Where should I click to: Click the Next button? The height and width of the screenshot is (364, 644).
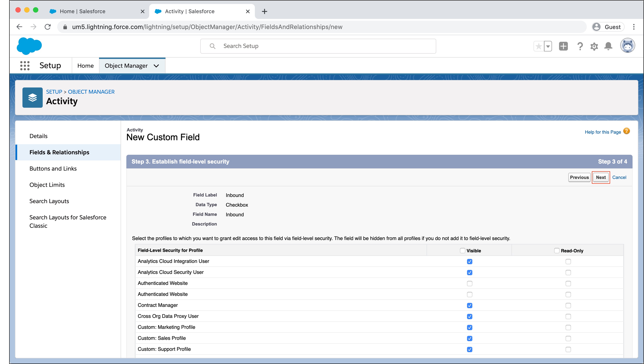pyautogui.click(x=601, y=177)
